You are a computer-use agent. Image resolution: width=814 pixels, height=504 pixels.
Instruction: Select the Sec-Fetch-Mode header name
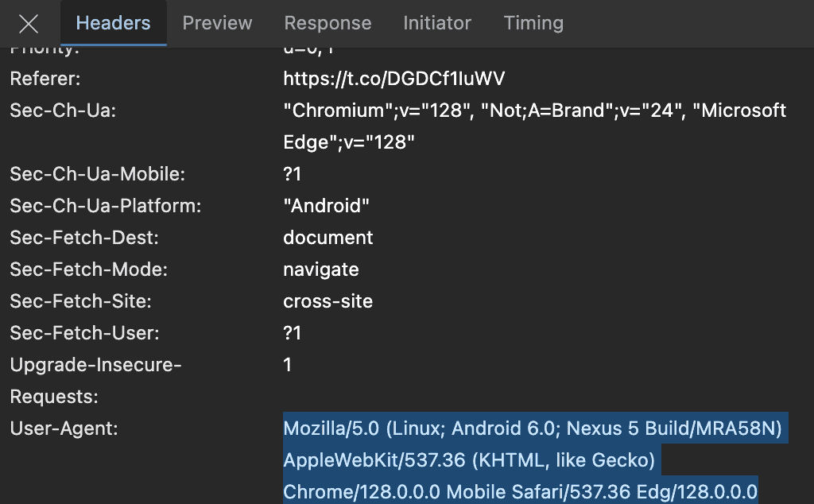pyautogui.click(x=89, y=269)
